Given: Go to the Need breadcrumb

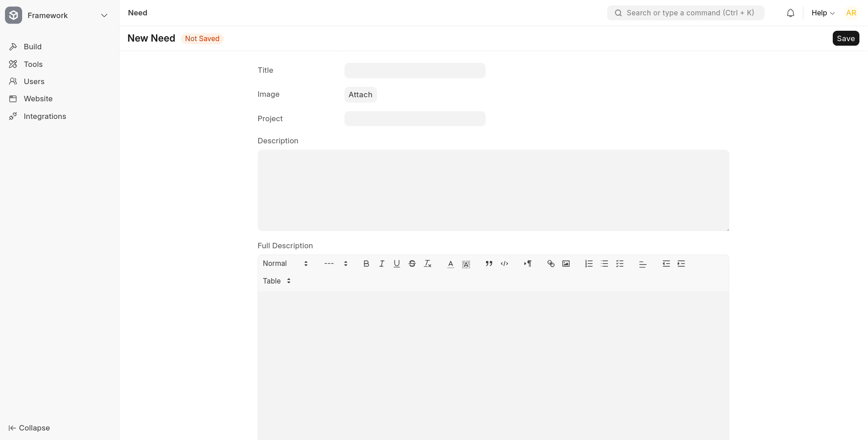Looking at the screenshot, I should click(x=137, y=13).
